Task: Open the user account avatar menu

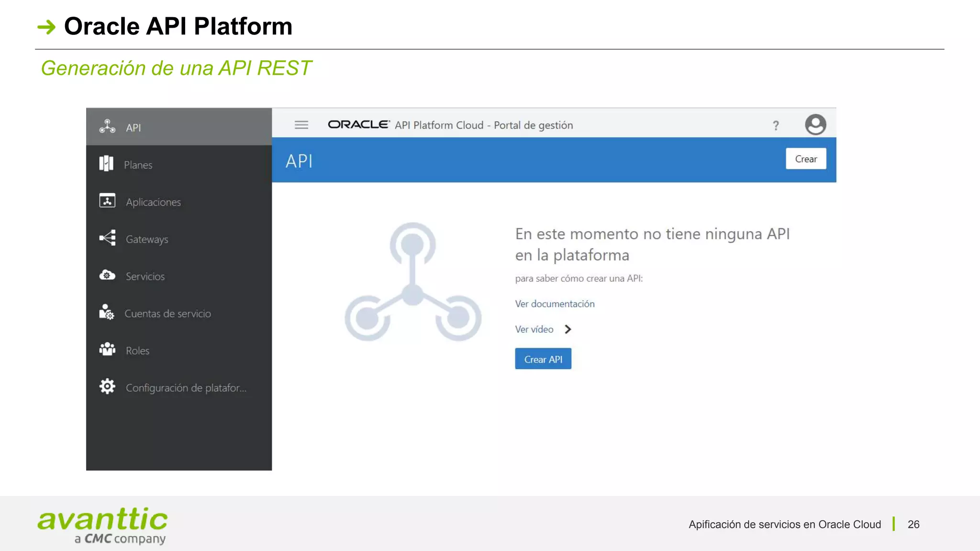Action: [815, 124]
